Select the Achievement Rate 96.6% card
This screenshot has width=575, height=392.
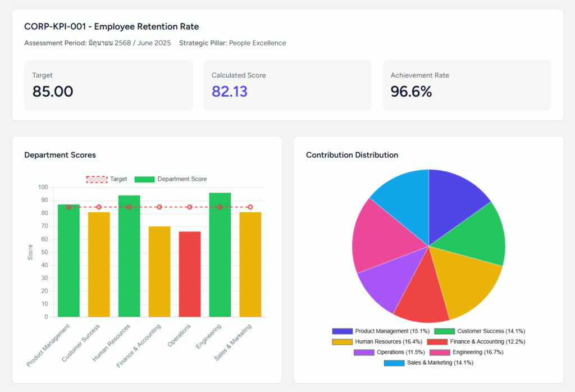tap(467, 85)
